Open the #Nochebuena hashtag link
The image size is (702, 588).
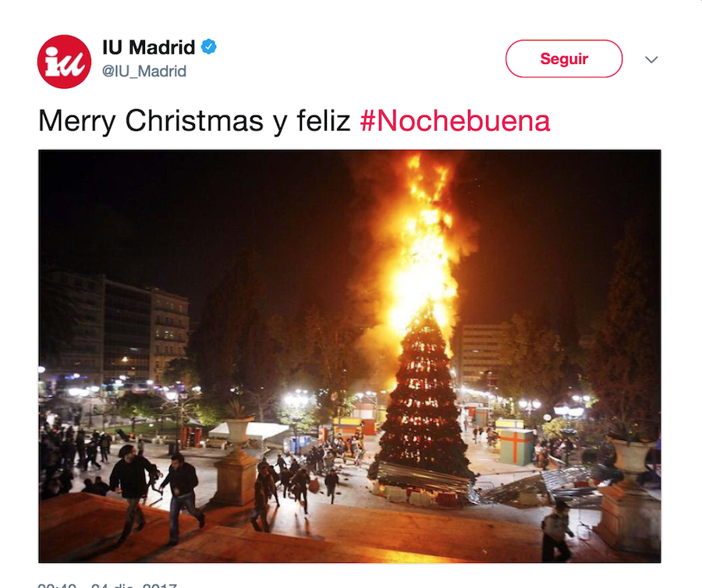[455, 121]
